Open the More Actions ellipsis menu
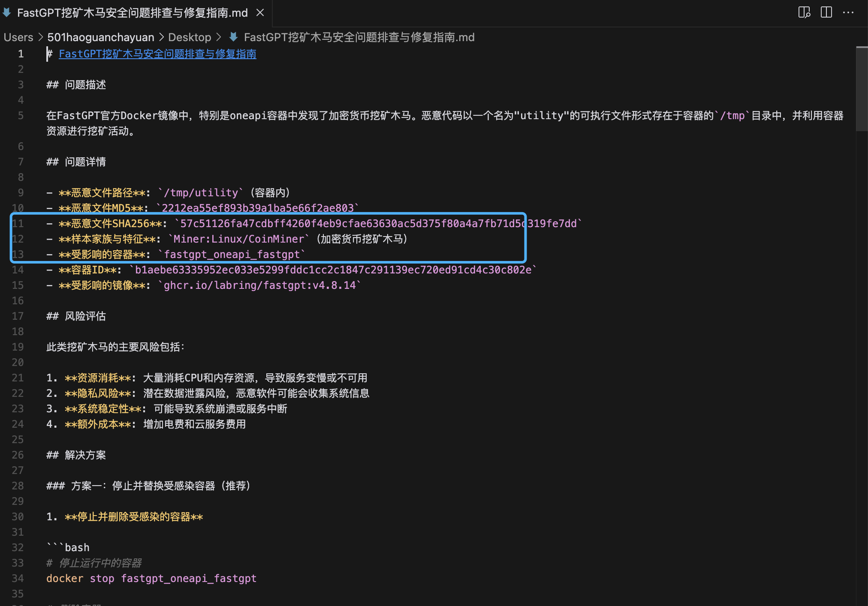 [848, 12]
